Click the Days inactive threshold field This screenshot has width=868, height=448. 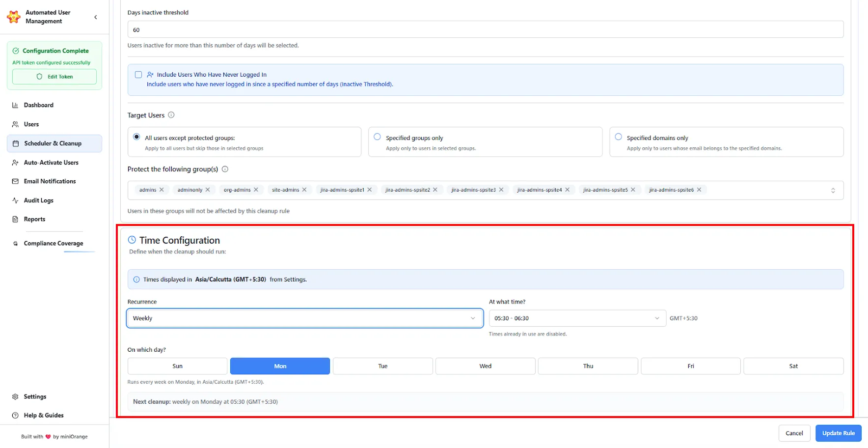tap(486, 29)
